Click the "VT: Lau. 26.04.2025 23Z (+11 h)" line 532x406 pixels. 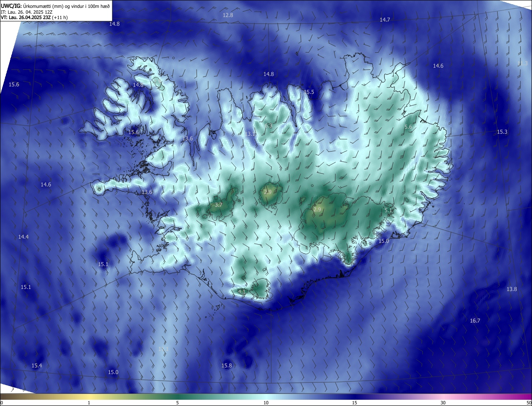point(34,17)
